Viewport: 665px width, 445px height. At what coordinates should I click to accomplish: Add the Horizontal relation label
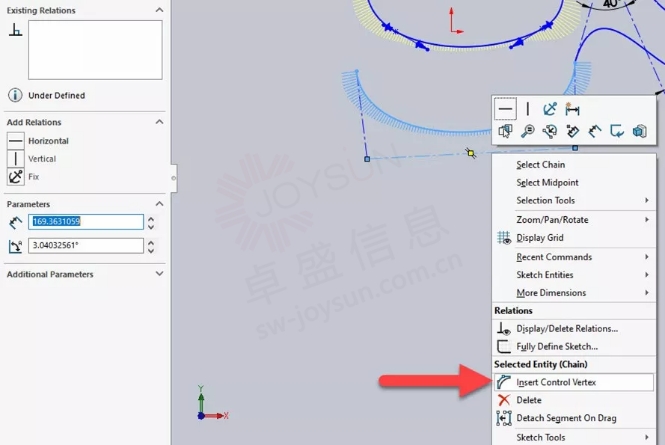48,141
